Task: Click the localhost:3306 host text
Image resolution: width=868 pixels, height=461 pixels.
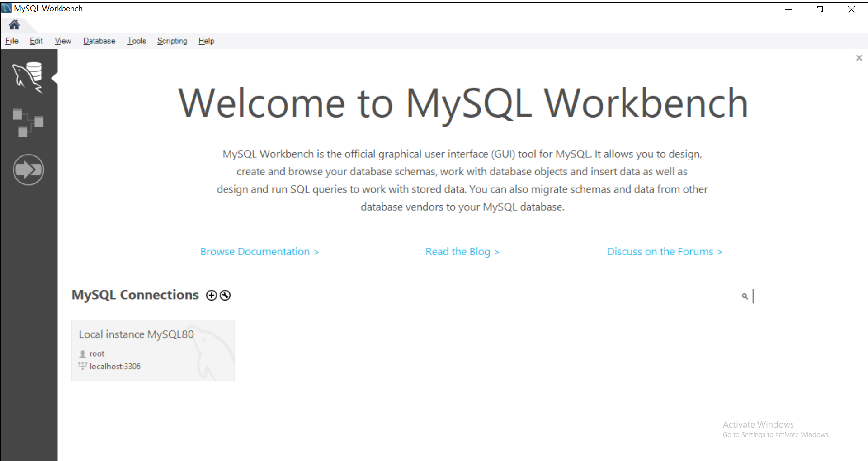Action: click(115, 366)
